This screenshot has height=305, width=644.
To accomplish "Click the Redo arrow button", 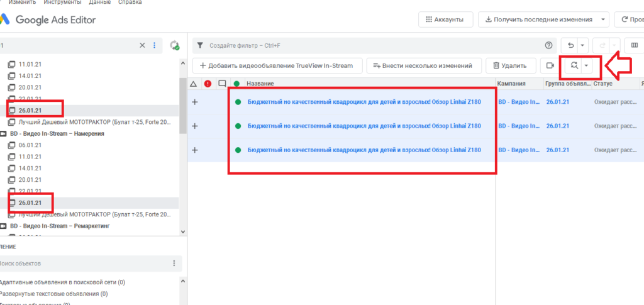I will [602, 45].
